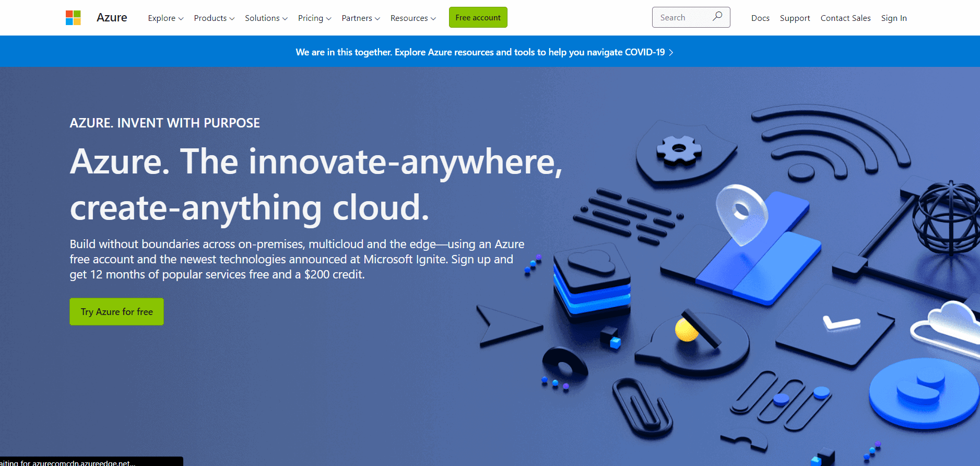Viewport: 980px width, 466px height.
Task: Open the Solutions dropdown
Action: click(266, 18)
